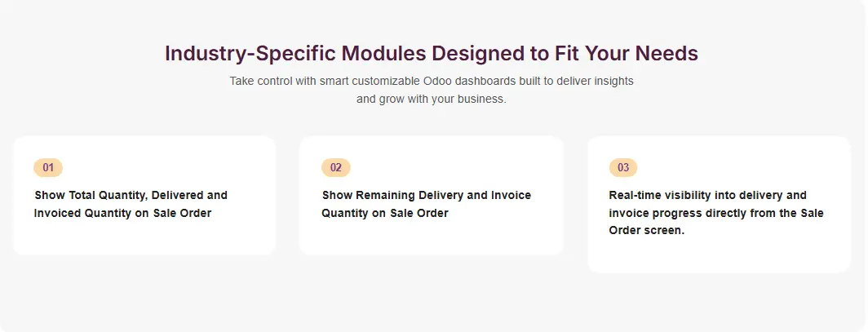
Task: Open the 'Real-time visibility into delivery' card text
Action: (707, 196)
